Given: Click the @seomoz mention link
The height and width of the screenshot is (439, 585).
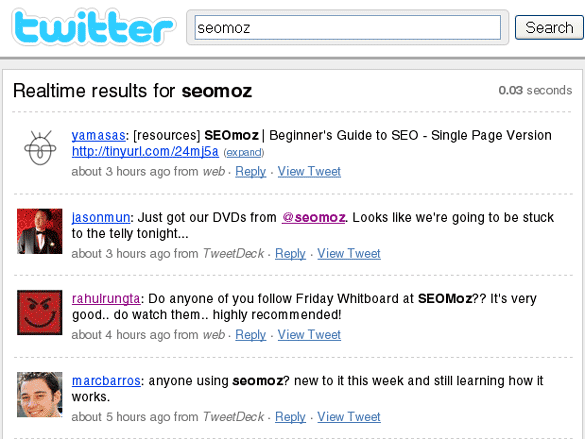Looking at the screenshot, I should pyautogui.click(x=313, y=217).
